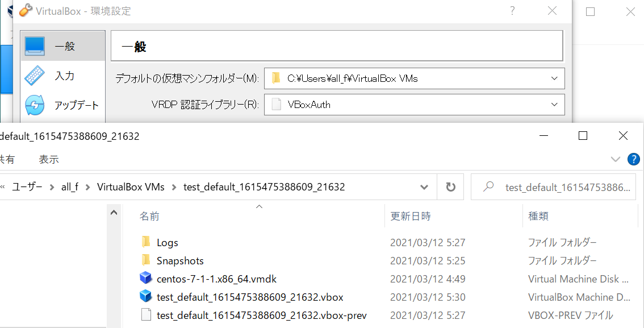The height and width of the screenshot is (328, 644).
Task: Click the VirtualBox Machine D... type cell
Action: (x=579, y=297)
